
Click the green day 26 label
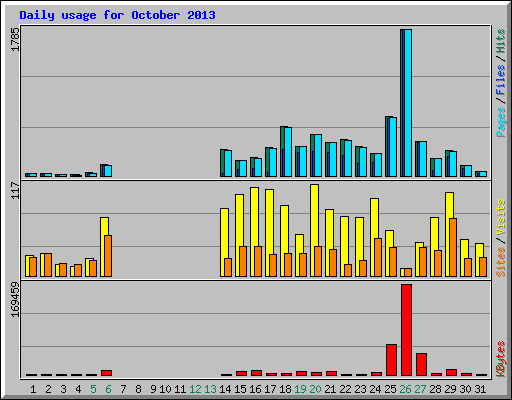click(405, 389)
